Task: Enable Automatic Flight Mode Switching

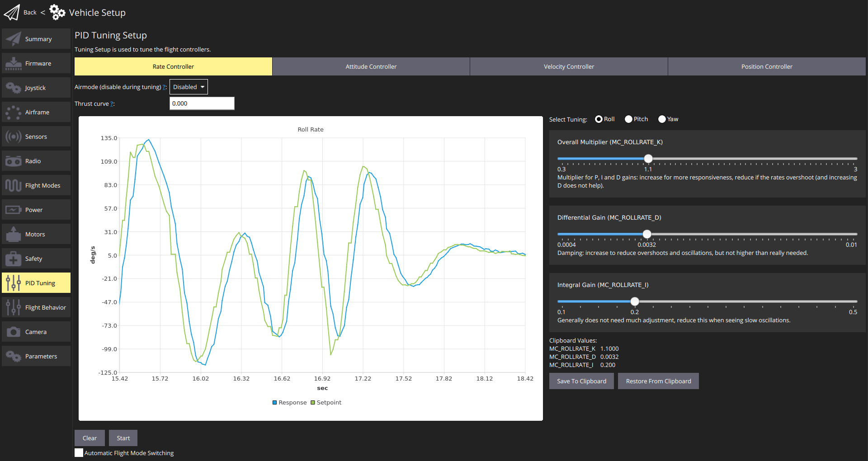Action: [79, 452]
